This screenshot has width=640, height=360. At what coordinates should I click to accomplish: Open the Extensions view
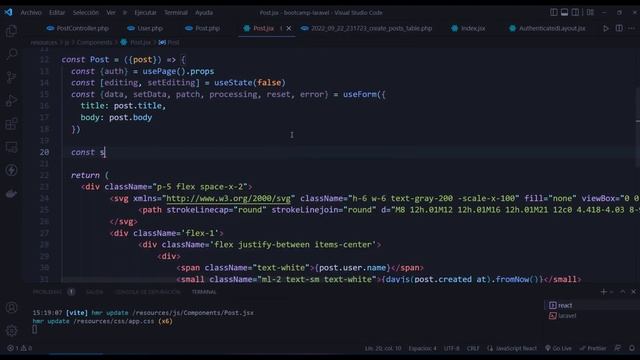[x=11, y=124]
